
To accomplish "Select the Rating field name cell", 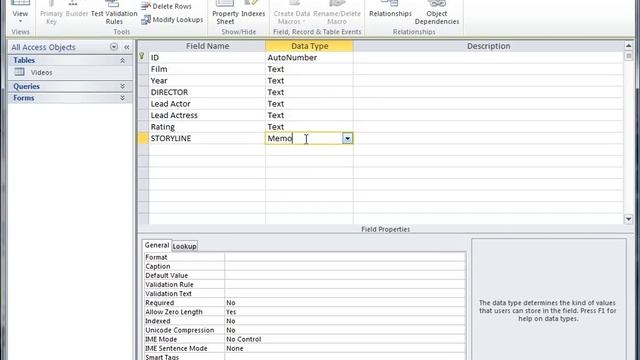I will coord(207,127).
